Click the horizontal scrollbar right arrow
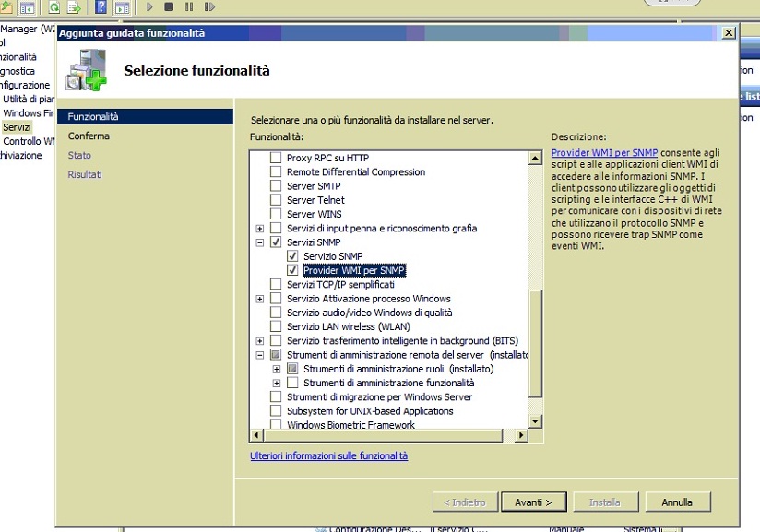This screenshot has height=532, width=760. [x=521, y=435]
